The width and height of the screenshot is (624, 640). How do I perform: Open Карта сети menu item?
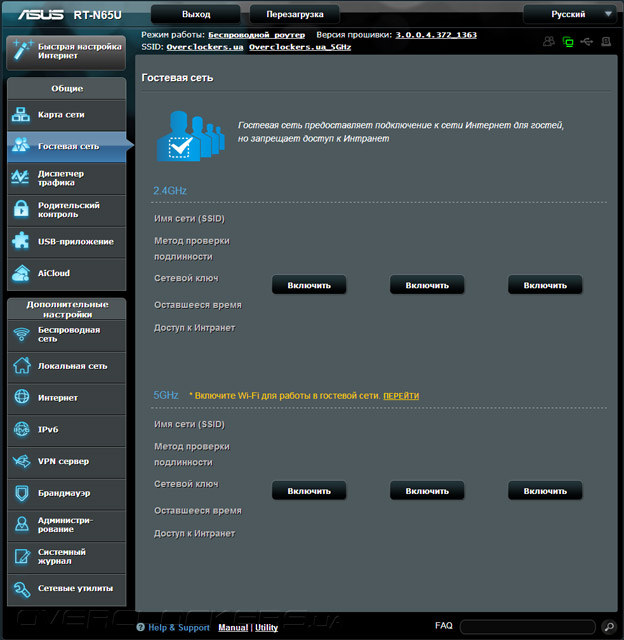[67, 115]
